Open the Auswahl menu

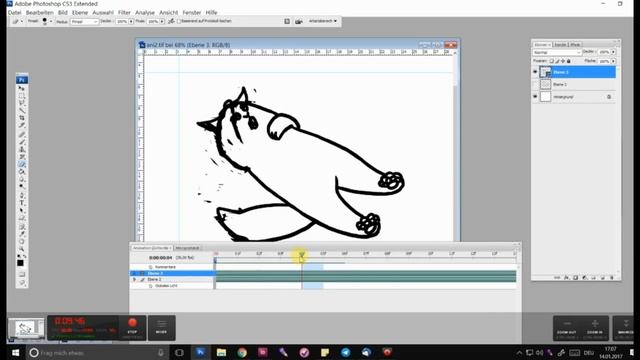coord(103,13)
